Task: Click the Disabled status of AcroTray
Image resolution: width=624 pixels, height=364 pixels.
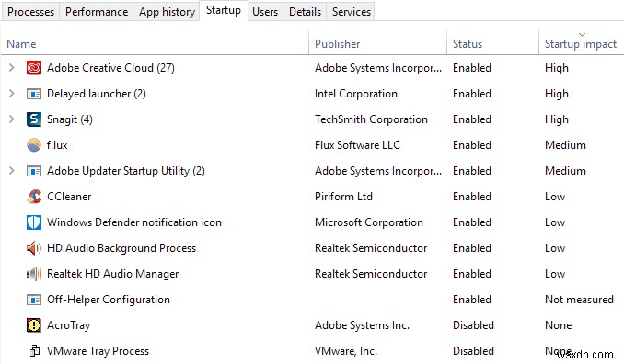Action: (x=473, y=325)
